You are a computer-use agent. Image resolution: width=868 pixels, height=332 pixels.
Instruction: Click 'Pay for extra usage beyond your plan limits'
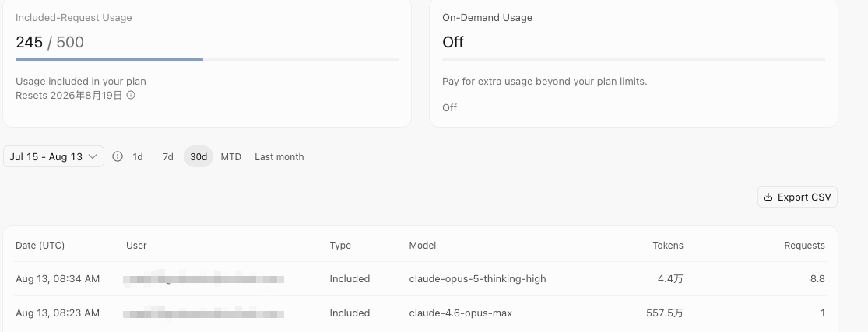point(545,82)
